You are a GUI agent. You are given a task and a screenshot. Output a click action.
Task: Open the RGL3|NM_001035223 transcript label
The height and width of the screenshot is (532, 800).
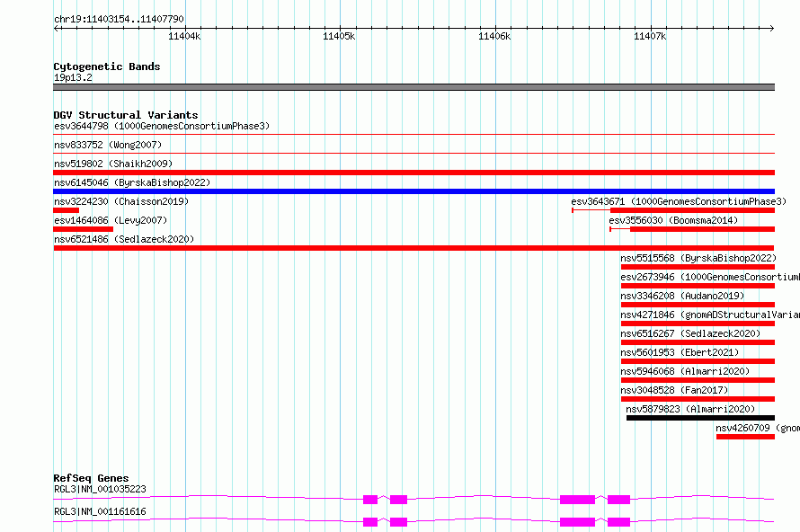click(100, 489)
